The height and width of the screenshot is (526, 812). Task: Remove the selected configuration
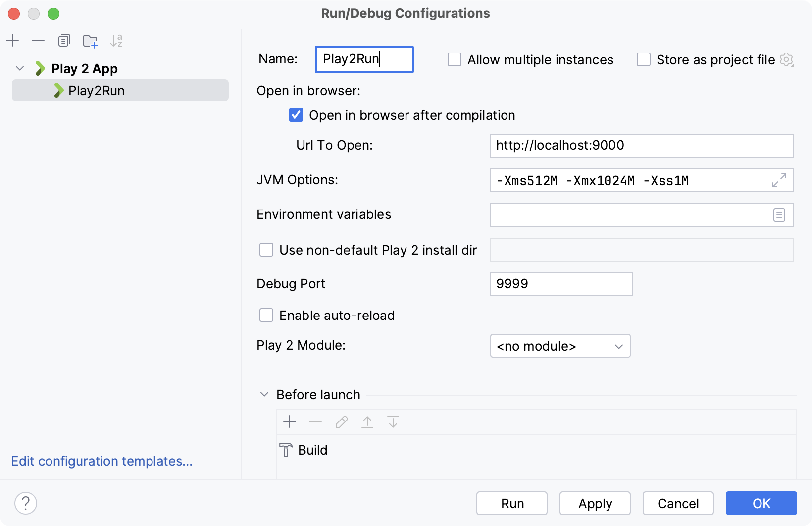click(38, 40)
